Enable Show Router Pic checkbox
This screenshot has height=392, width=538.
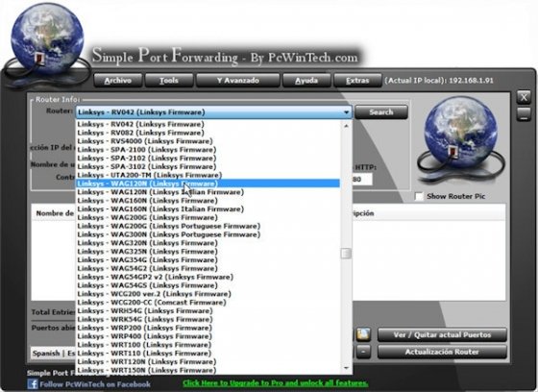419,196
